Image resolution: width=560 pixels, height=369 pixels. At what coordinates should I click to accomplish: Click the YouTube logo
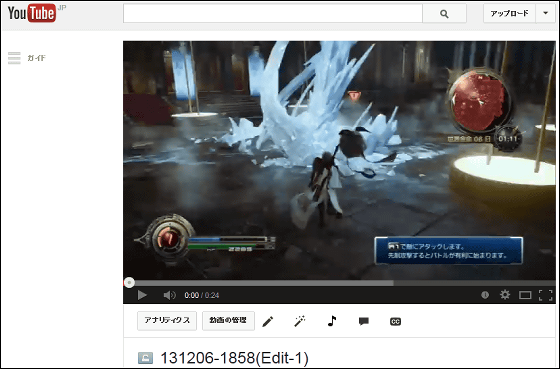click(32, 14)
